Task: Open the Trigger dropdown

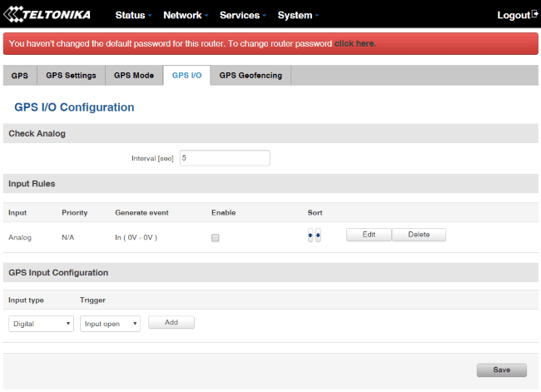Action: pos(110,324)
